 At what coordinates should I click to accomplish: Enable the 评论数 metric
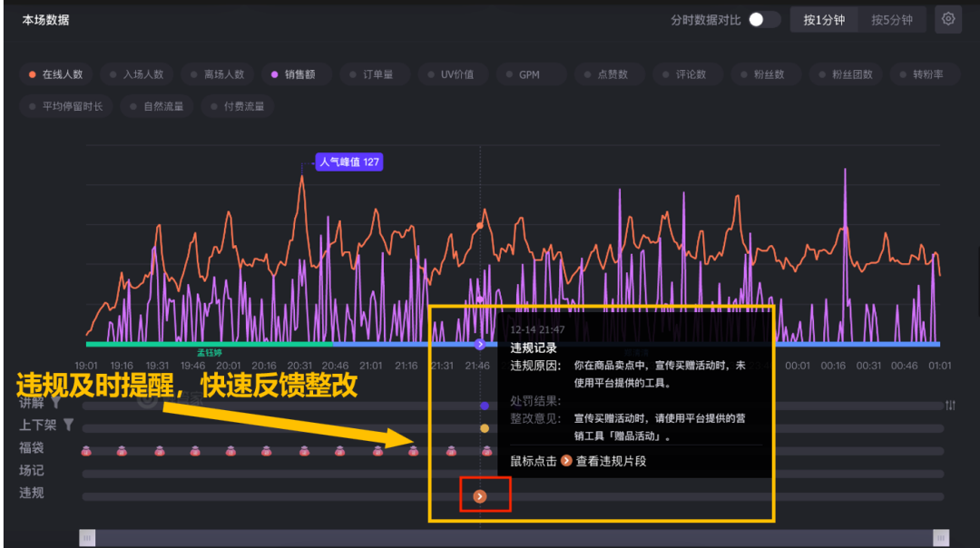pos(688,74)
